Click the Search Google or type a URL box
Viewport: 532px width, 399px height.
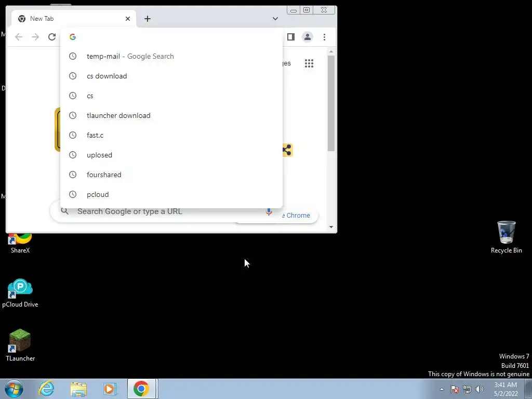coord(163,211)
